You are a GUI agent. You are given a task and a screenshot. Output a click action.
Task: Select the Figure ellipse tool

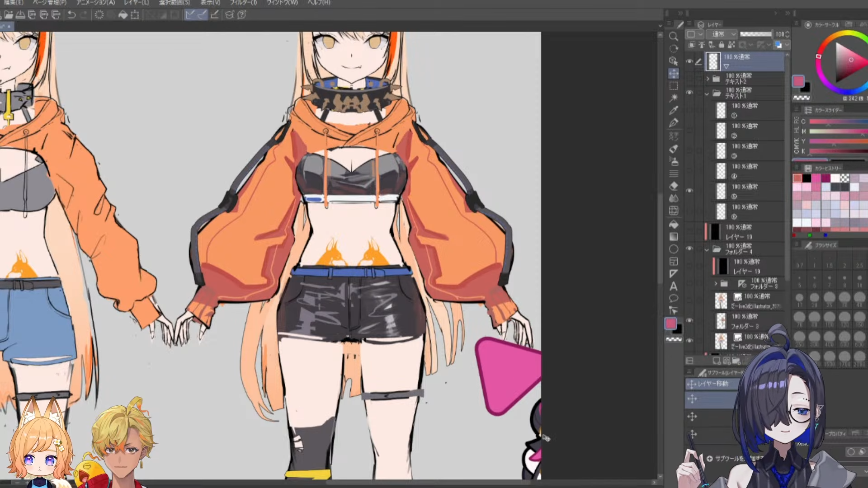674,249
